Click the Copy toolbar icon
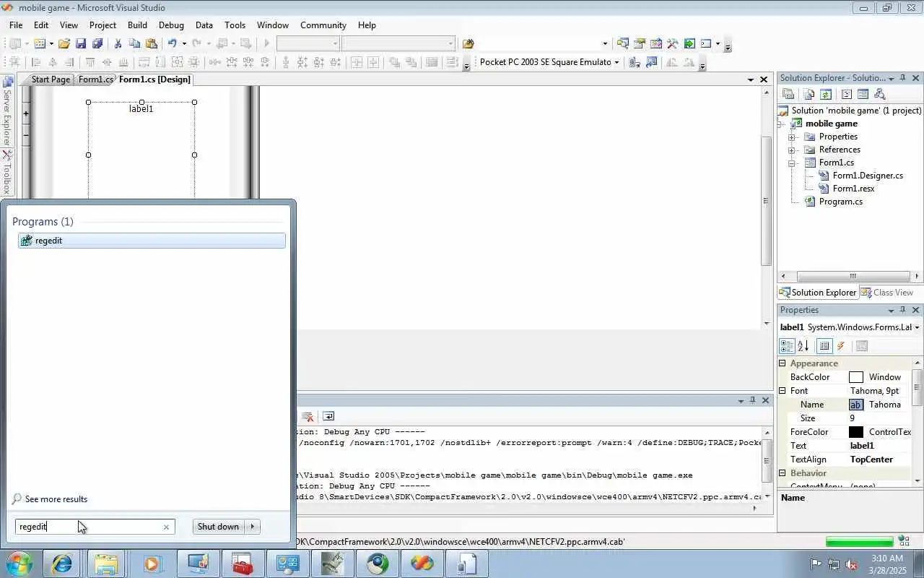This screenshot has width=924, height=578. pos(134,43)
